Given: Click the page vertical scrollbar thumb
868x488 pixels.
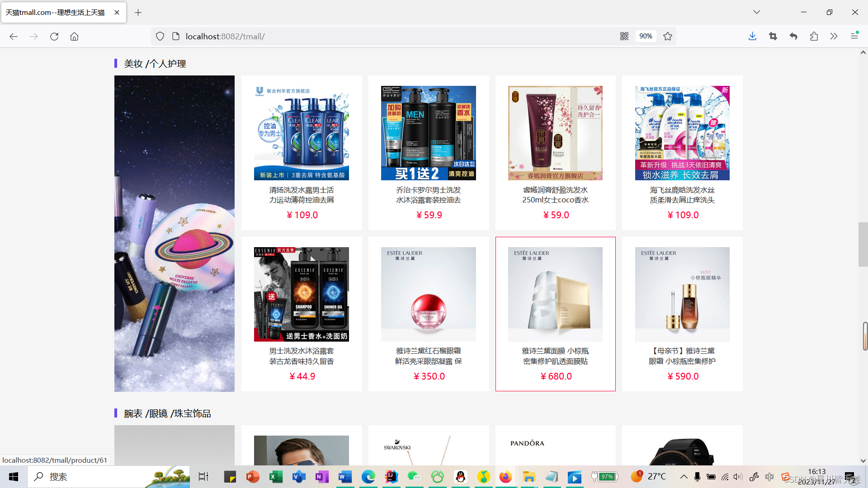Looking at the screenshot, I should (x=863, y=244).
